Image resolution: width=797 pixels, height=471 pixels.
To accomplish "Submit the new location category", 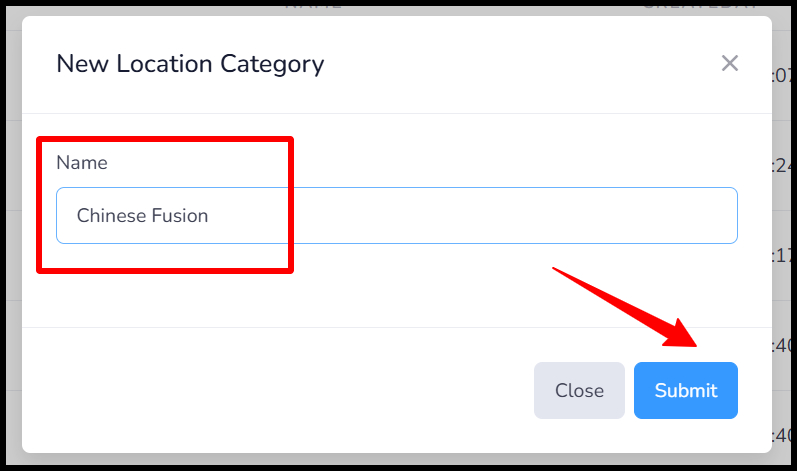I will 686,390.
